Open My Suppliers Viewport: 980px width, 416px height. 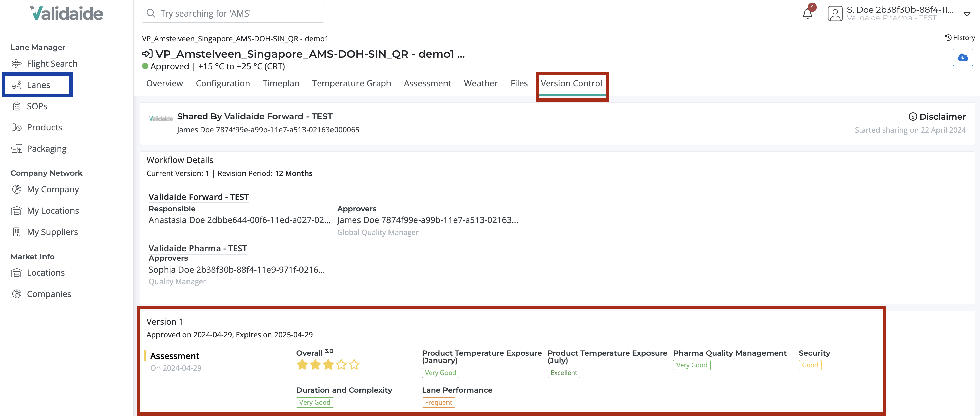(52, 232)
